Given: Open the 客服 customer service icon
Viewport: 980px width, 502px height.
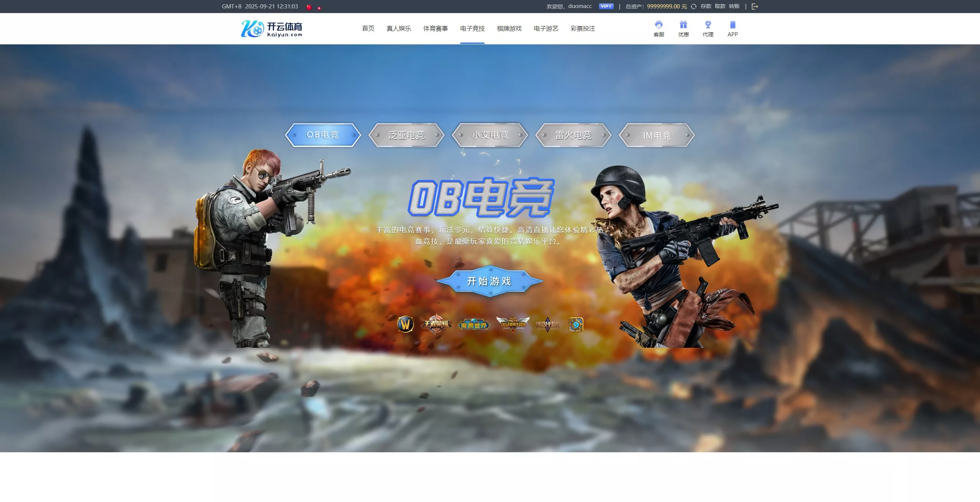Looking at the screenshot, I should click(x=658, y=29).
